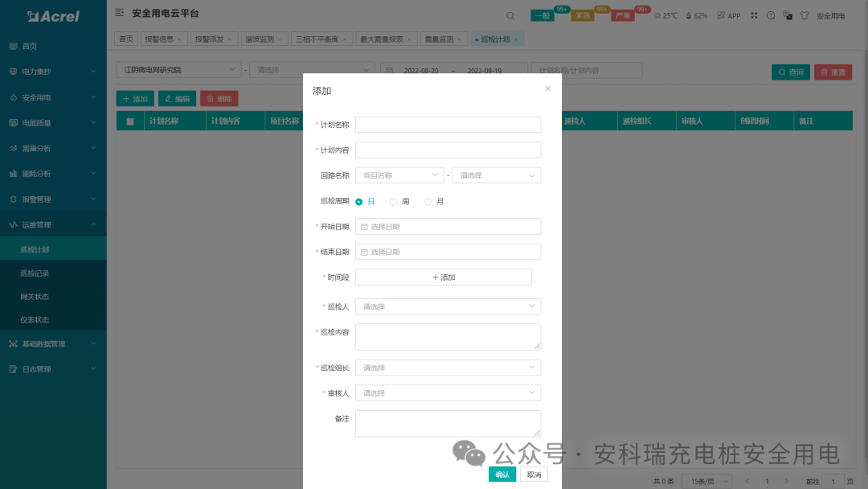
Task: Close the 添加 dialog with X
Action: pos(547,88)
